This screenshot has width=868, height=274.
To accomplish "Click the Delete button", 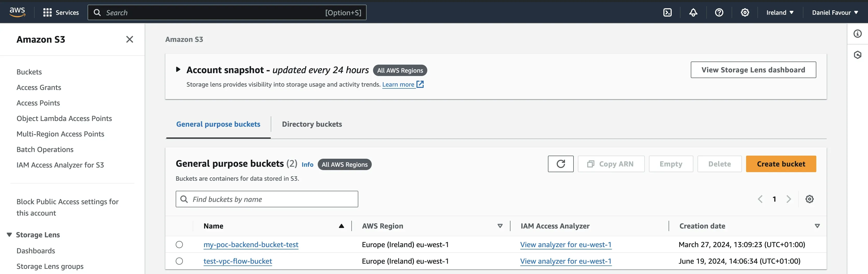I will click(x=719, y=164).
